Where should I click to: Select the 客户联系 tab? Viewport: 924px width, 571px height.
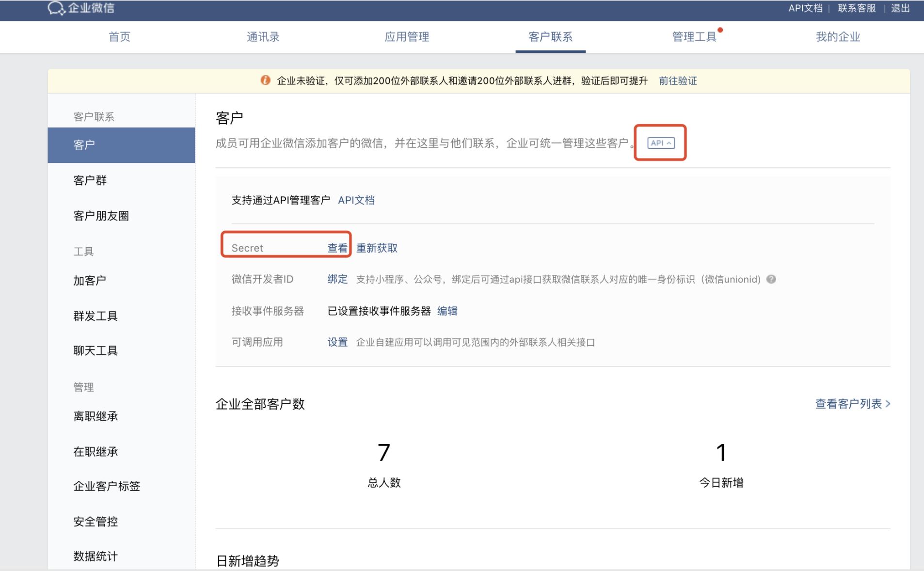pyautogui.click(x=550, y=37)
